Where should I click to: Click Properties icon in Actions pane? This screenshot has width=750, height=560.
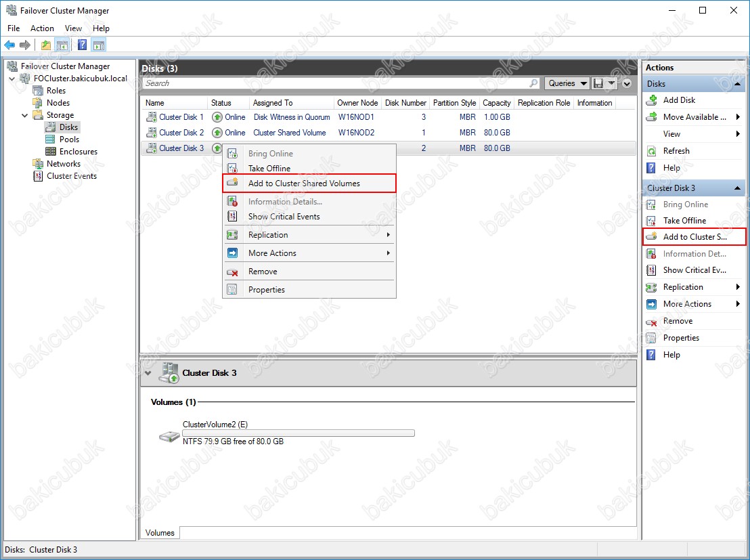651,338
